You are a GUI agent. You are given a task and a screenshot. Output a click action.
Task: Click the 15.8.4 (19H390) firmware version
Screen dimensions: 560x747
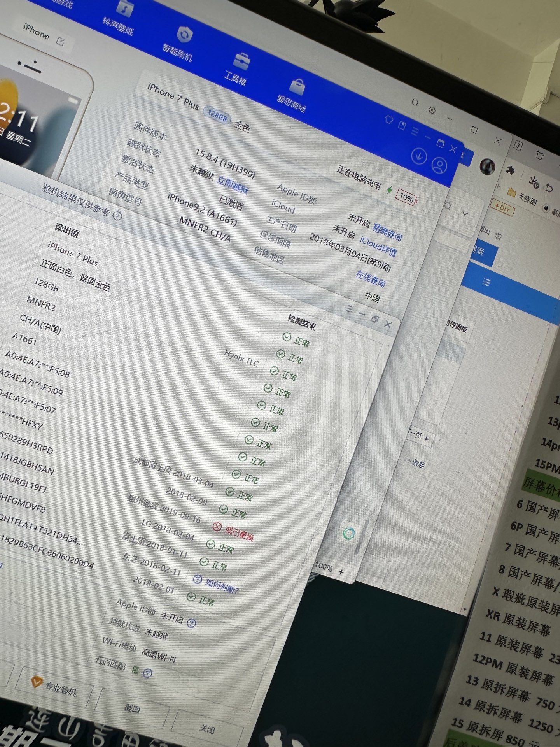[225, 163]
